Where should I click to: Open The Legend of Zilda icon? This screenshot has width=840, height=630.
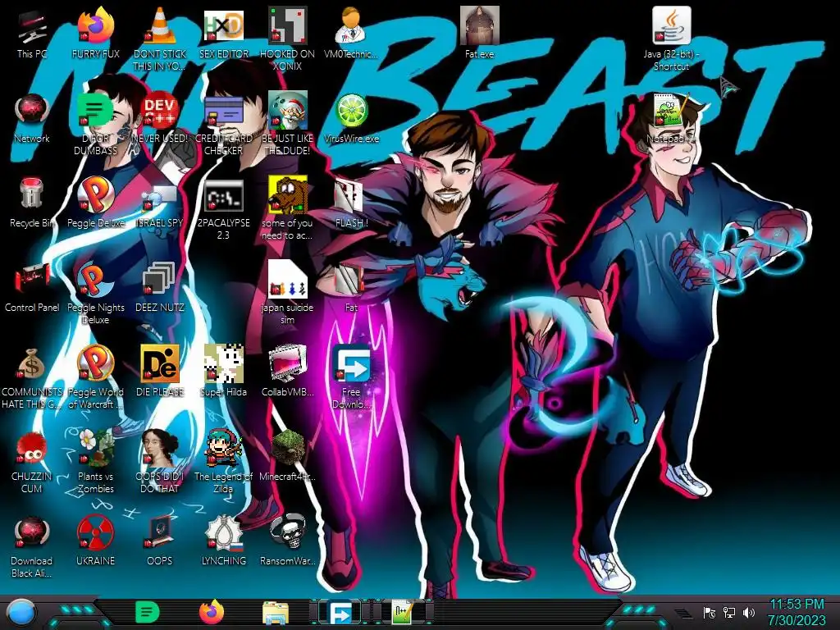tap(223, 448)
